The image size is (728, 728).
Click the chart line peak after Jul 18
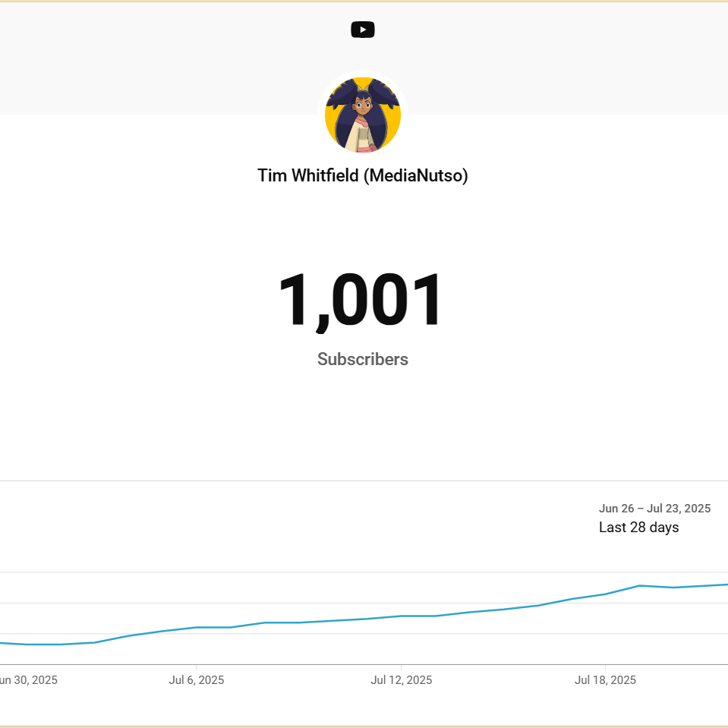click(x=640, y=585)
